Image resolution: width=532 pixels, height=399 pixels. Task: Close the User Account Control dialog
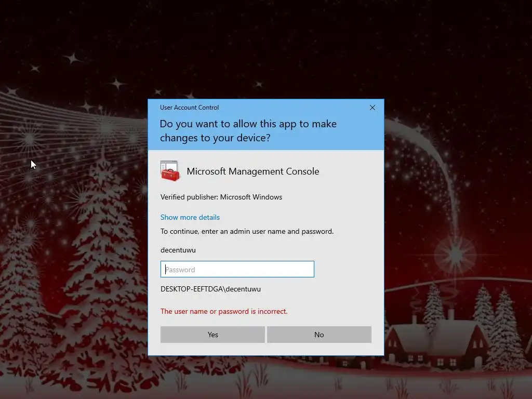372,108
